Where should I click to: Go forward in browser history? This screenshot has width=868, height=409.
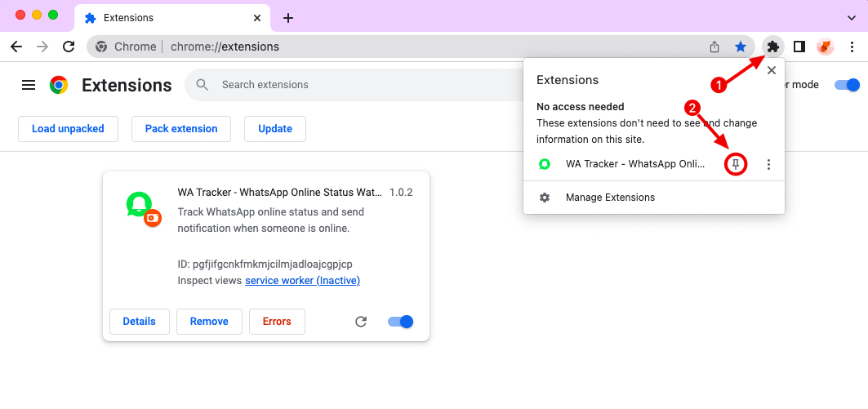(42, 47)
